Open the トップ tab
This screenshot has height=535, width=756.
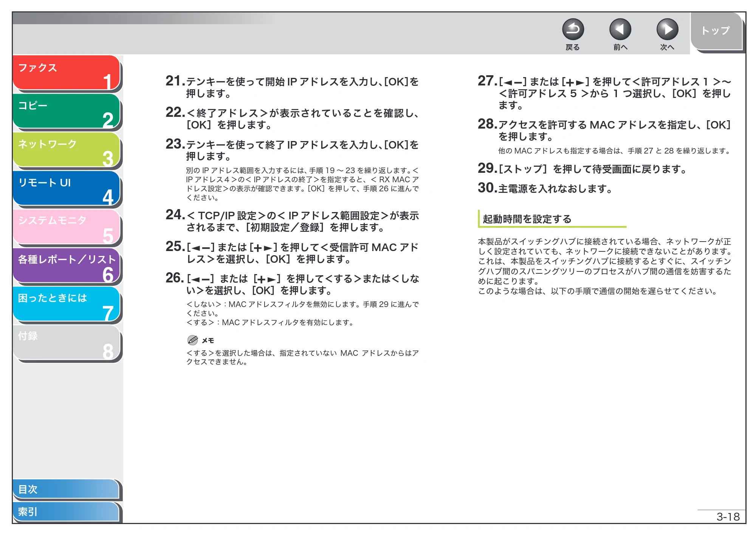pos(716,31)
